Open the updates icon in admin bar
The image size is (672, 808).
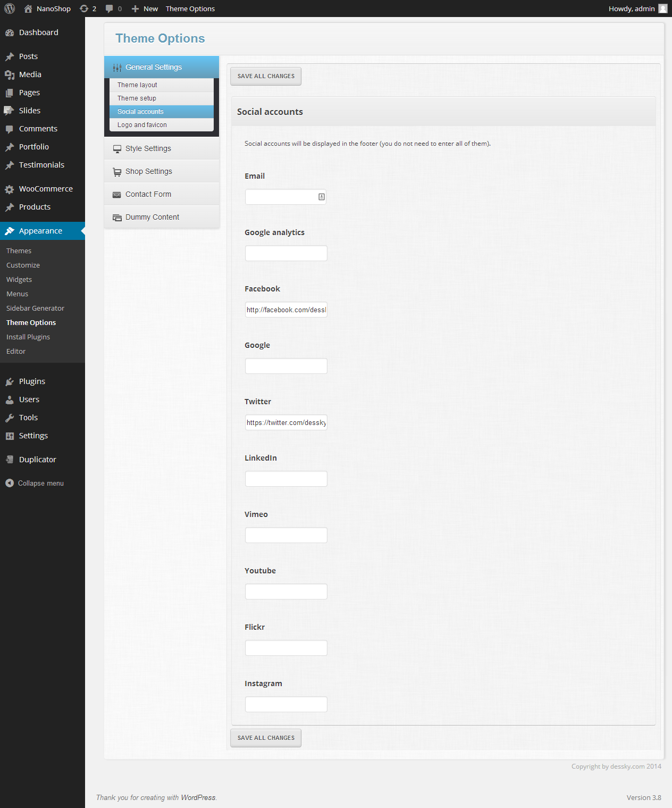84,9
